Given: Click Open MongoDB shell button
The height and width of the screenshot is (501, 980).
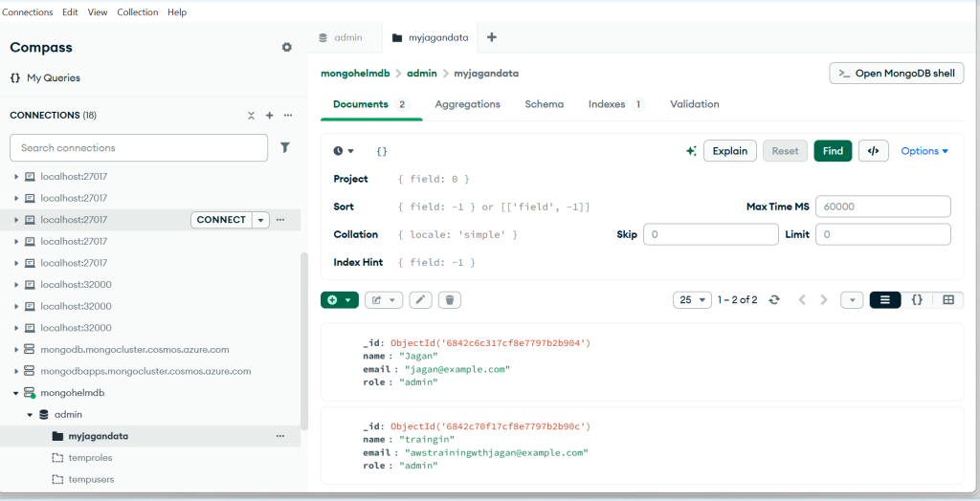Looking at the screenshot, I should [x=896, y=73].
